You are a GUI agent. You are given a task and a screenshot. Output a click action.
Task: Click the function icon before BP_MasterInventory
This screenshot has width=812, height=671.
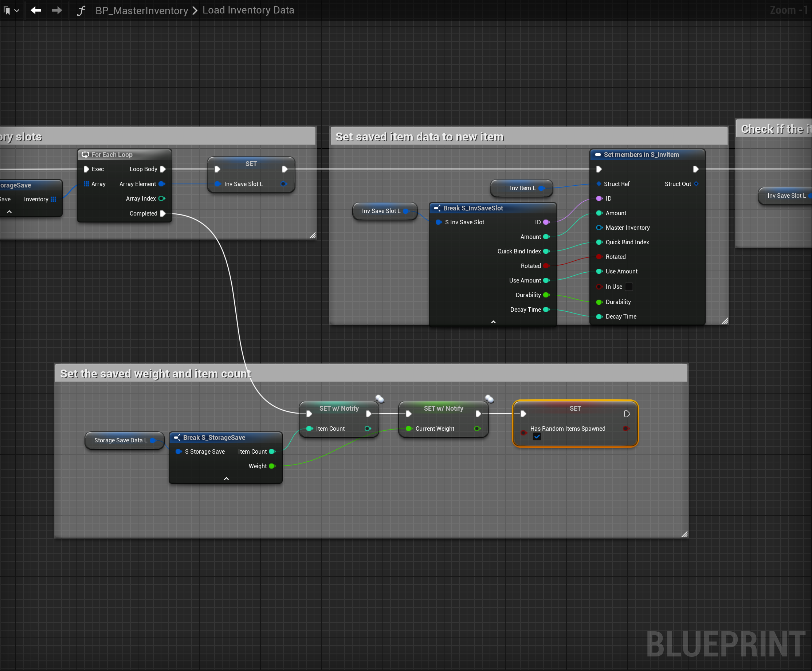[81, 11]
